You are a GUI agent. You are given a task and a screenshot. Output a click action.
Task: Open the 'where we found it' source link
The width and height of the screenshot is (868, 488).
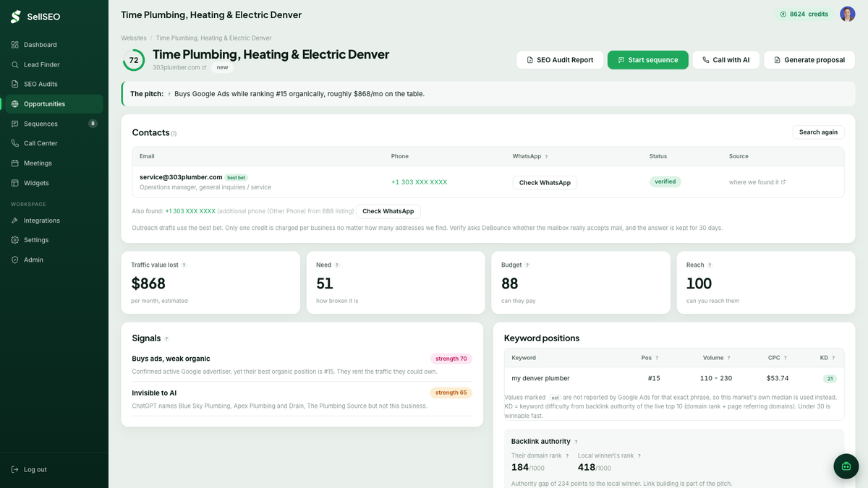757,182
